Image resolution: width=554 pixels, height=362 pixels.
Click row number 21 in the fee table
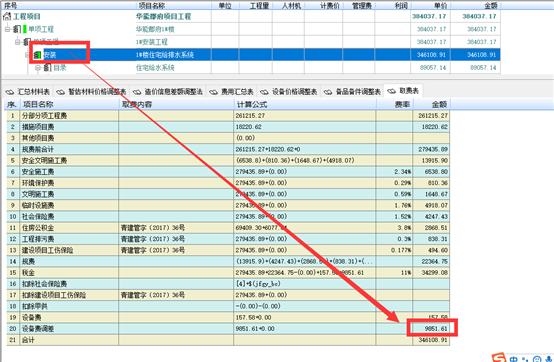tap(13, 340)
